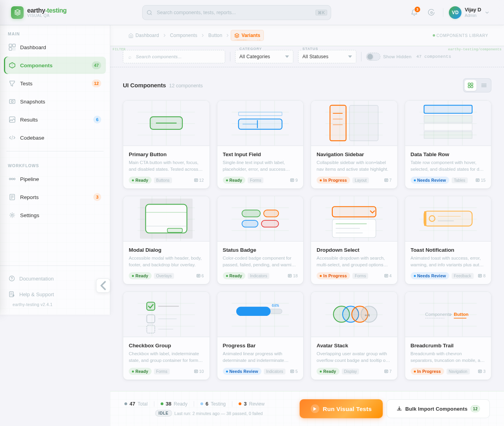Collapse the sidebar with the chevron handle

click(x=103, y=286)
